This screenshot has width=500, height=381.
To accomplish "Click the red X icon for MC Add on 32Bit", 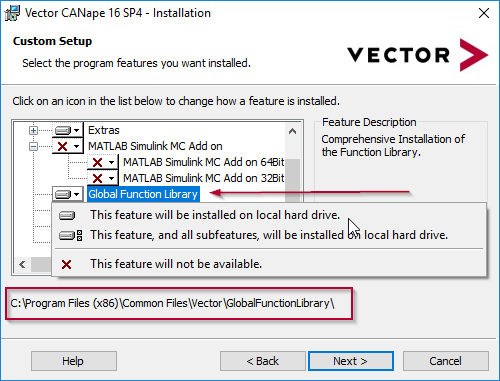I will tap(97, 178).
